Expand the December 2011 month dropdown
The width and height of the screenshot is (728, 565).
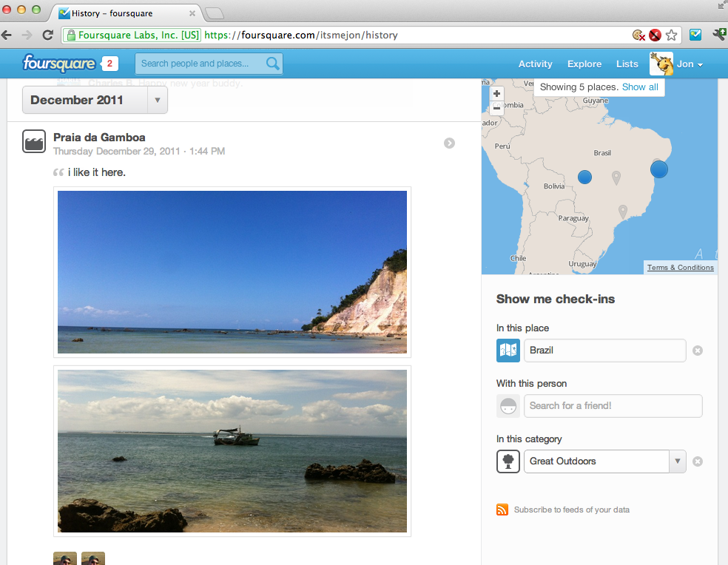(x=157, y=100)
